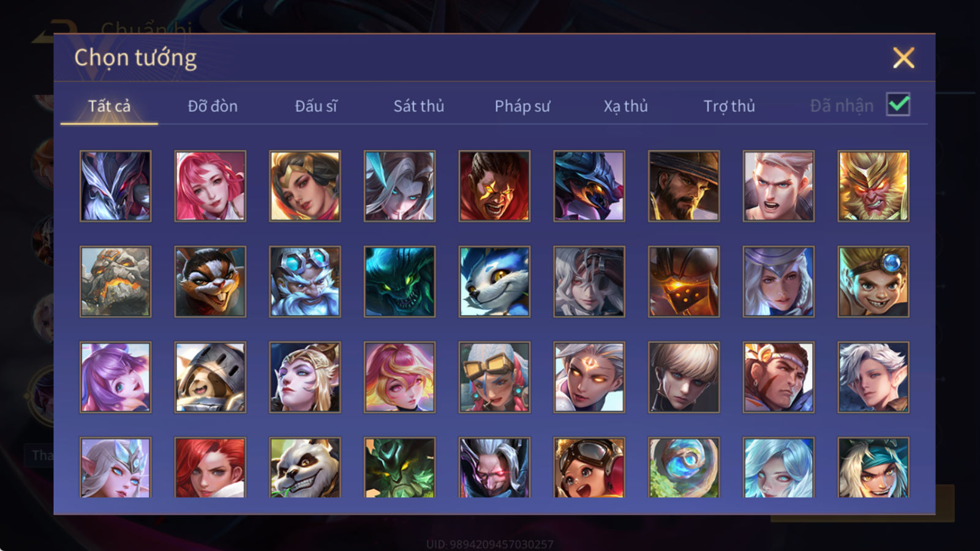Pick the rock golem hero portrait
Screen dimensions: 980x551
coord(115,282)
